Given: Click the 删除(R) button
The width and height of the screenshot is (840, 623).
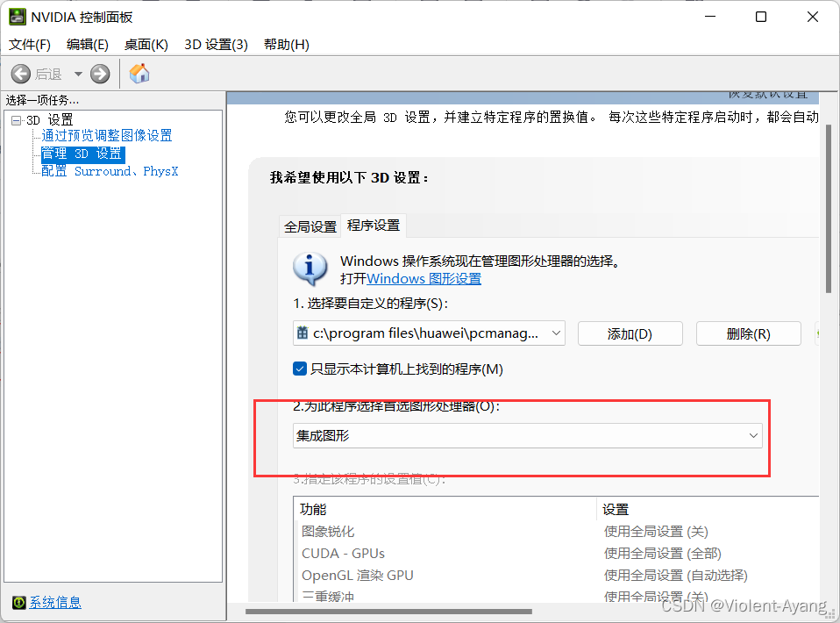Looking at the screenshot, I should [x=749, y=334].
